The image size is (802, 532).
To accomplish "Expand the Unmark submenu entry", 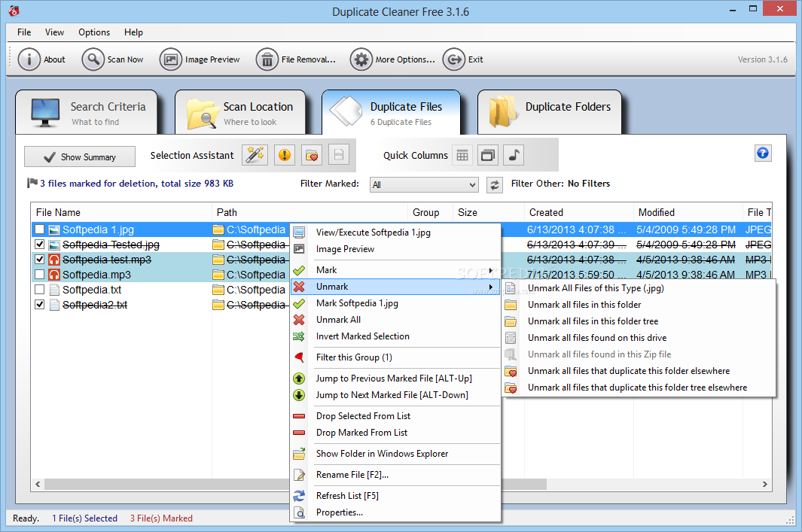I will [x=395, y=287].
